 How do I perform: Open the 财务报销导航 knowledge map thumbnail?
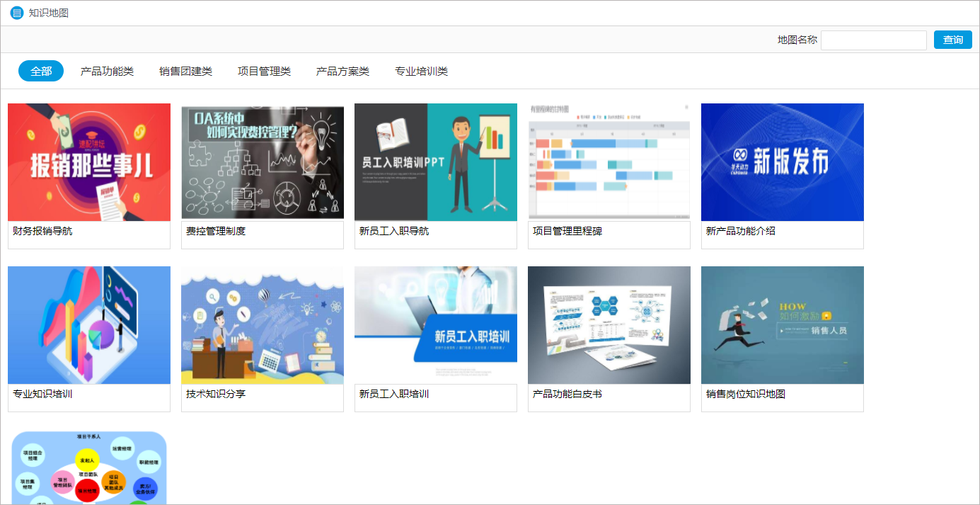(88, 161)
